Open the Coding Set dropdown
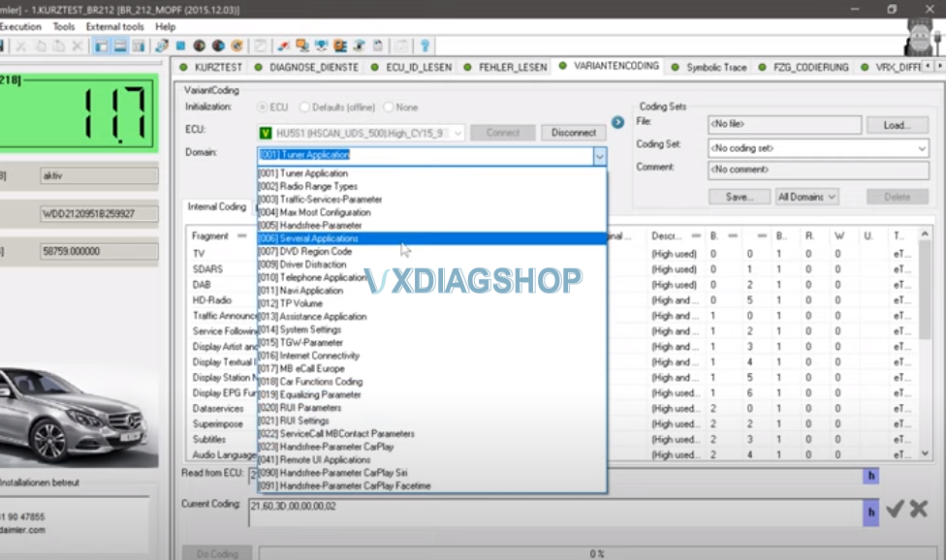Screen dimensions: 946x560 (922, 148)
